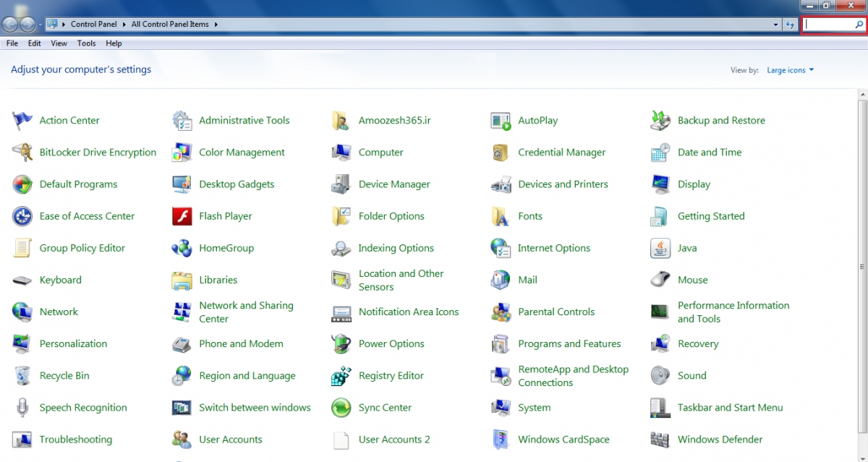Viewport: 868px width, 462px height.
Task: Expand the Control Panel breadcrumb arrow
Action: [124, 25]
